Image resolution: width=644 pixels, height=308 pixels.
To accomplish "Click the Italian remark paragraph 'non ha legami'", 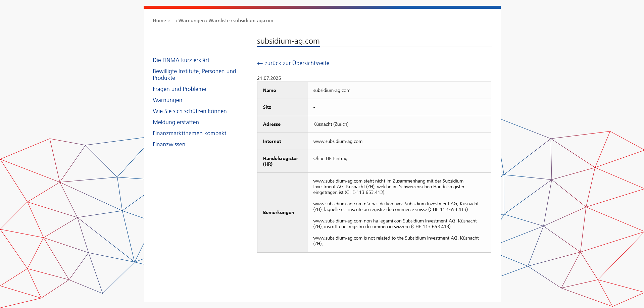I will click(395, 224).
